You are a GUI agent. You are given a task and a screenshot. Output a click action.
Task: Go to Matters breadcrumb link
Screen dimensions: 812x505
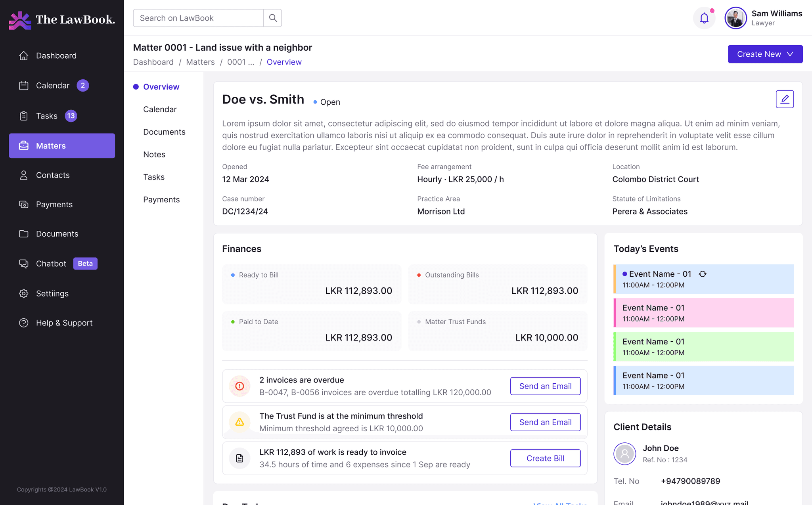pos(200,62)
